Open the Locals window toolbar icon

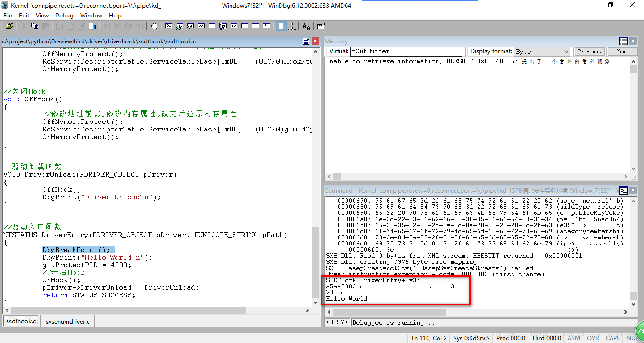[190, 26]
